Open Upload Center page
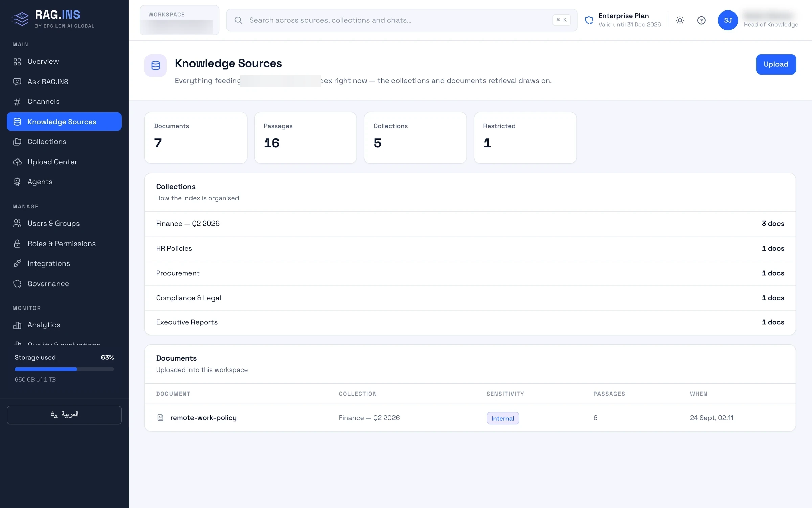 point(64,162)
